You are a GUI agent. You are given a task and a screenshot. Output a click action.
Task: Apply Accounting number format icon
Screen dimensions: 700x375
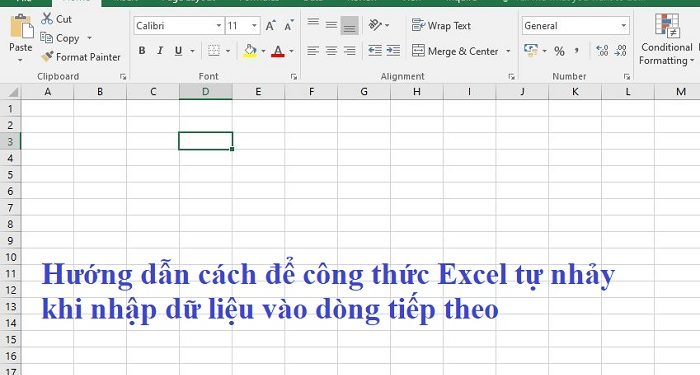coord(531,51)
